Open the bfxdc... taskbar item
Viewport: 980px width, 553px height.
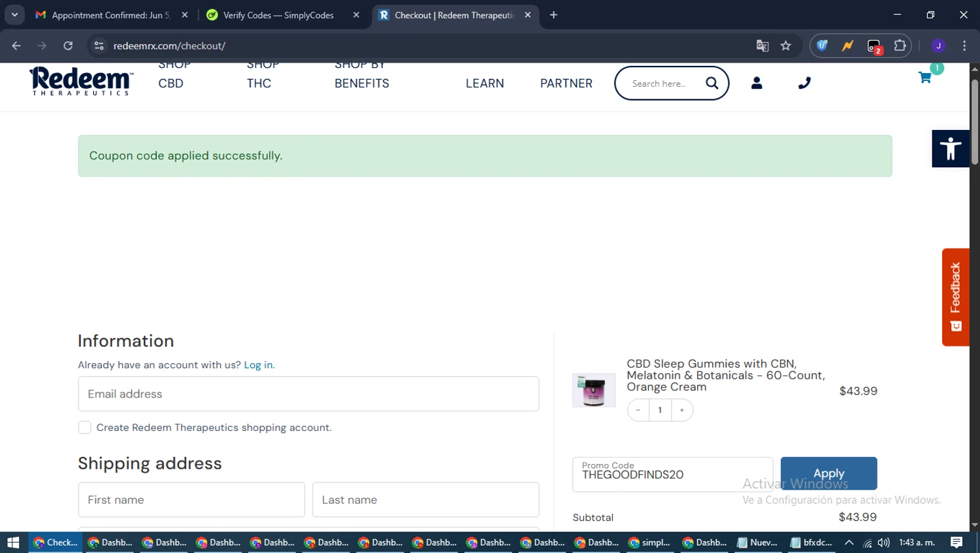coord(811,543)
